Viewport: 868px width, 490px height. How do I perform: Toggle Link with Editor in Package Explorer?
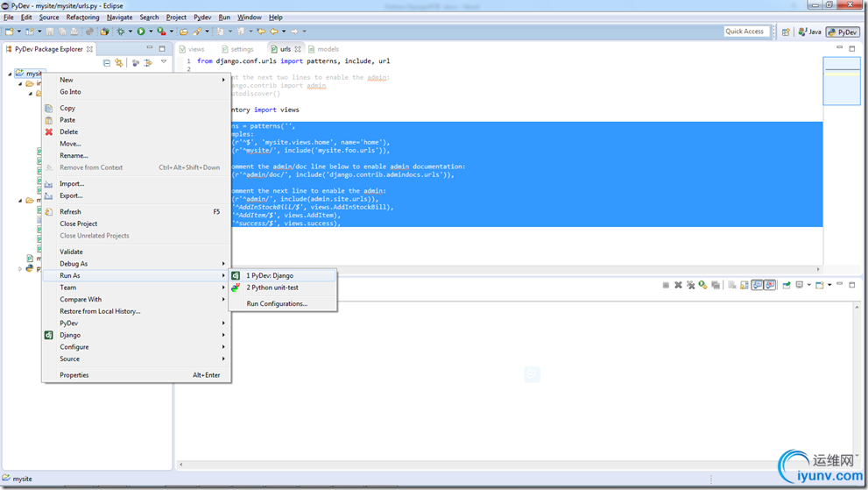click(118, 63)
